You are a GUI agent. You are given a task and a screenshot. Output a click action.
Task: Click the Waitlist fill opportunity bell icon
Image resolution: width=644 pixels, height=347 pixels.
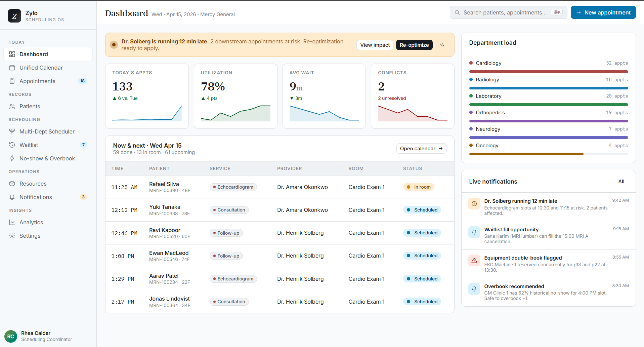coord(474,232)
